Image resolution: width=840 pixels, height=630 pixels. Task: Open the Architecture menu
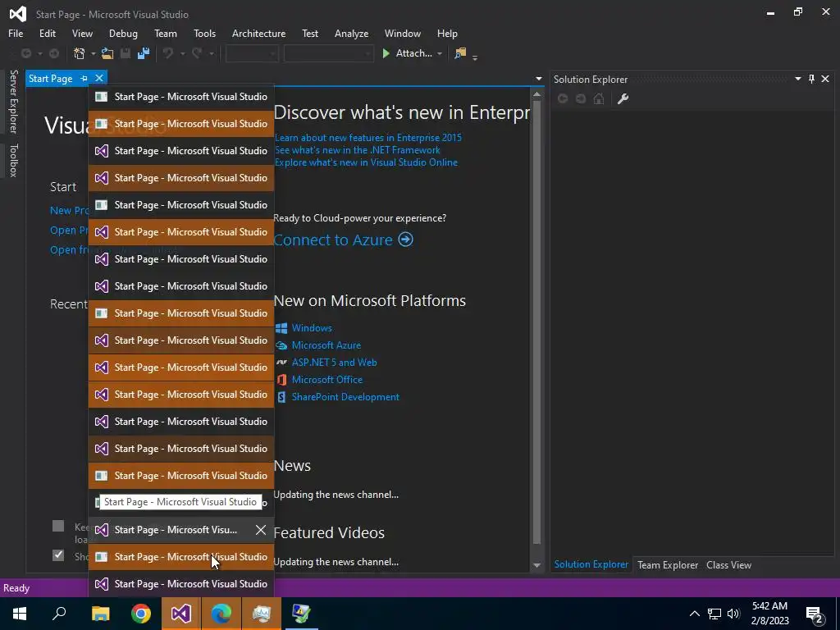(x=258, y=33)
